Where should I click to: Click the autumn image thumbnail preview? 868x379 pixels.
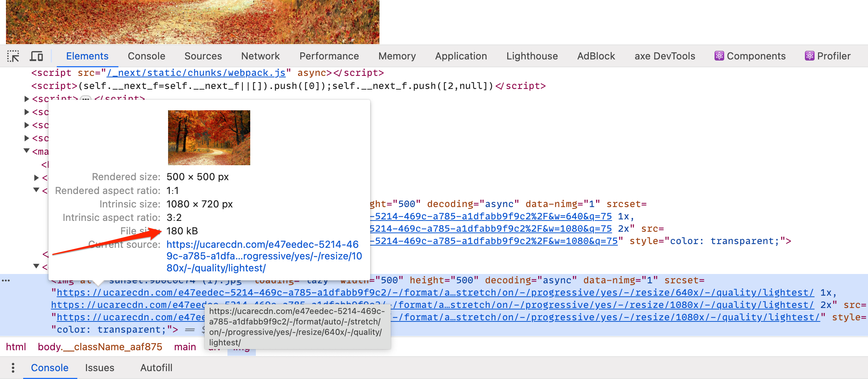point(209,137)
